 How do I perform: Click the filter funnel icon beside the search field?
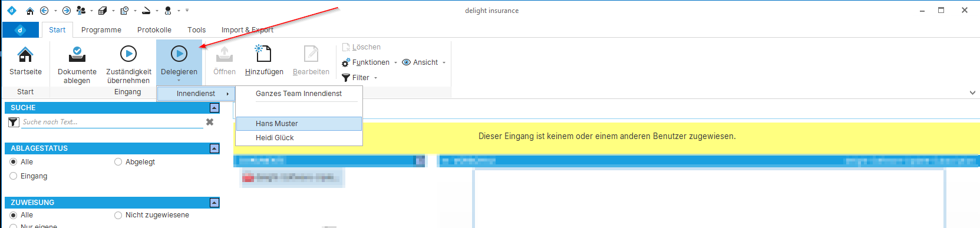click(14, 122)
